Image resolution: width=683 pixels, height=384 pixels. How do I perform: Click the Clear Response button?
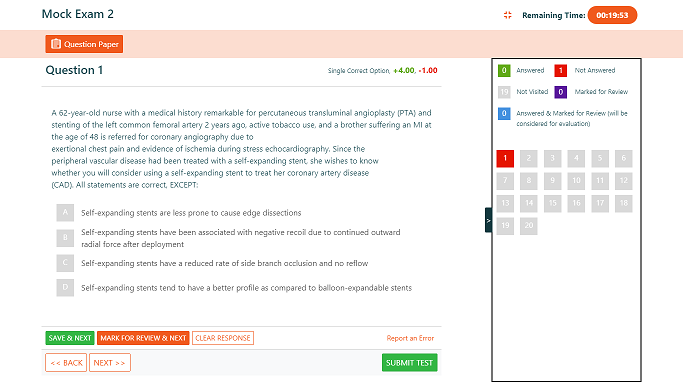tap(223, 338)
